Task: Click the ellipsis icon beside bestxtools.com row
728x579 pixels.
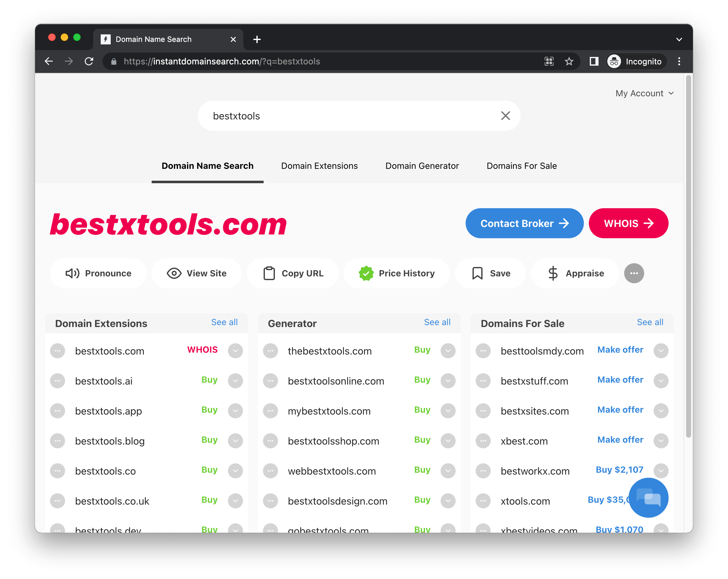Action: tap(58, 351)
